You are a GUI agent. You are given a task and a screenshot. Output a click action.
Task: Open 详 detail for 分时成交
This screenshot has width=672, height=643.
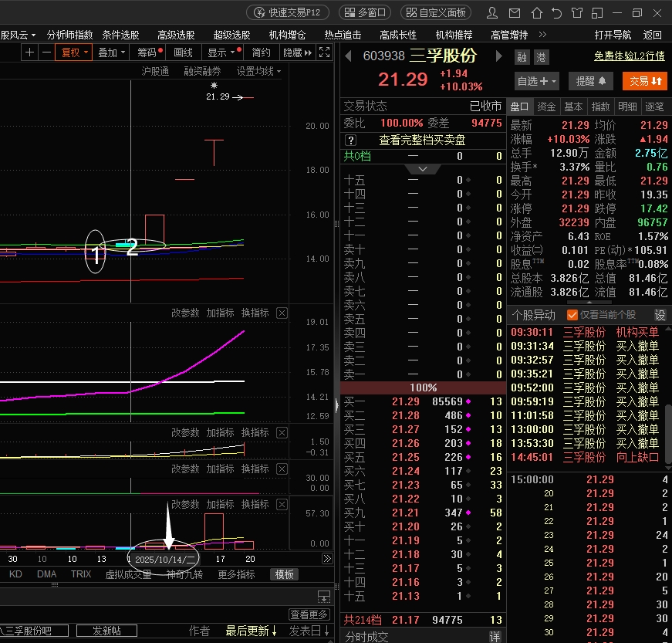(495, 637)
